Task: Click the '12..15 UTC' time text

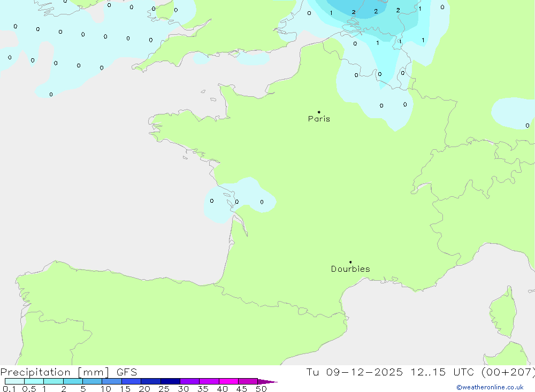Action: pyautogui.click(x=442, y=372)
